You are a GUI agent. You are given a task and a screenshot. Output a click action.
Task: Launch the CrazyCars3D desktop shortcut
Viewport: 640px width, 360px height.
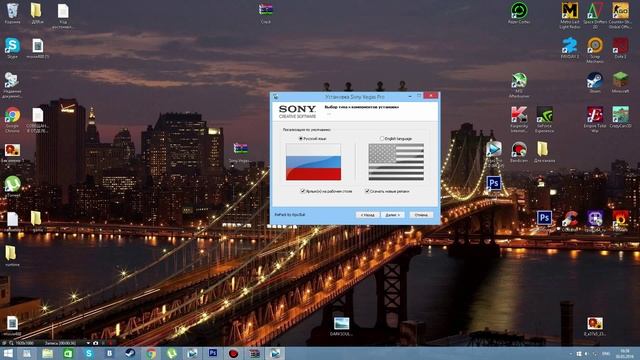tap(620, 118)
